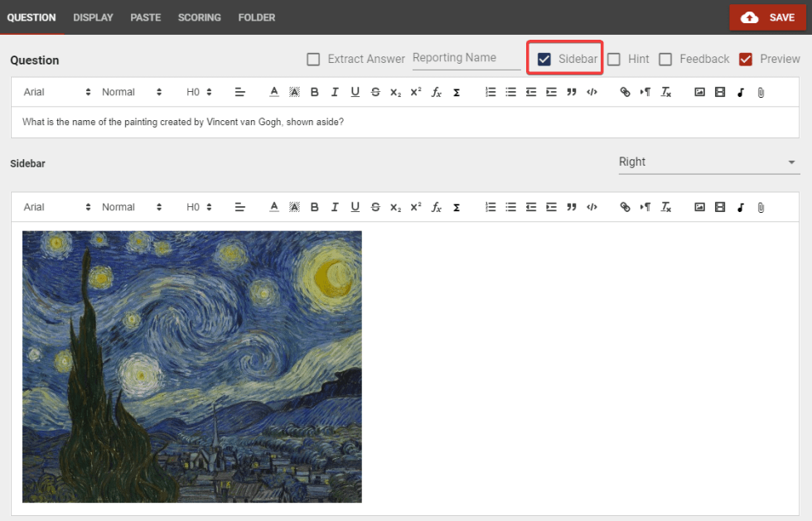Insert bulleted list in Question toolbar
Screen dimensions: 812x521
coord(510,92)
